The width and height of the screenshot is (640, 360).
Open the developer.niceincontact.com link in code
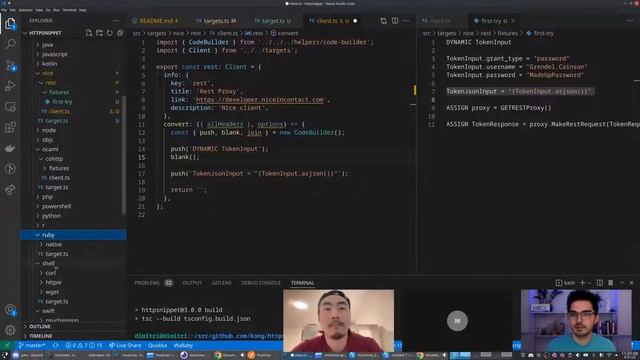pos(260,100)
